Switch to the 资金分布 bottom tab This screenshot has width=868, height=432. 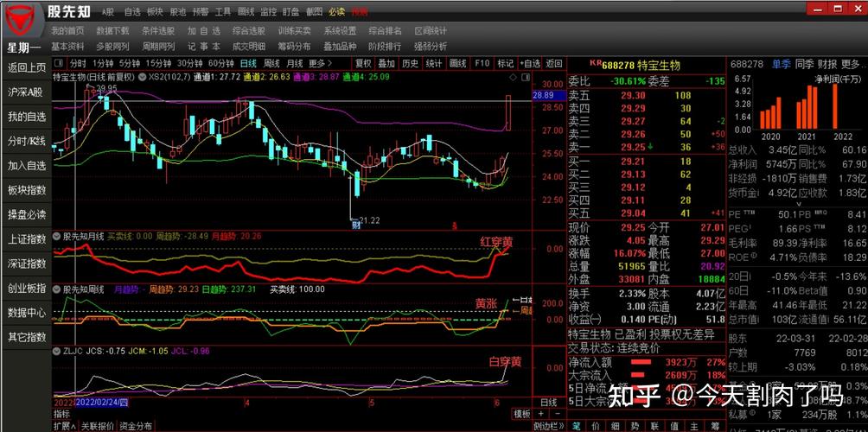(136, 426)
